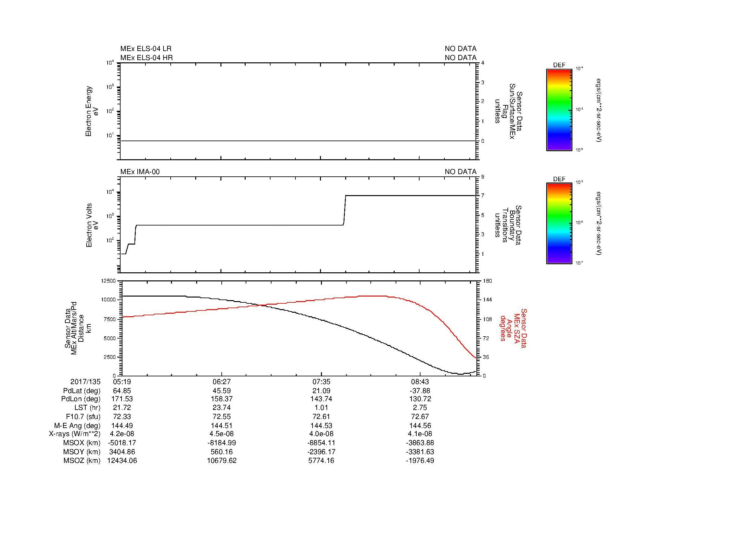Viewport: 756px width, 534px height.
Task: Click the F10.7 (sfu) row label
Action: [83, 416]
